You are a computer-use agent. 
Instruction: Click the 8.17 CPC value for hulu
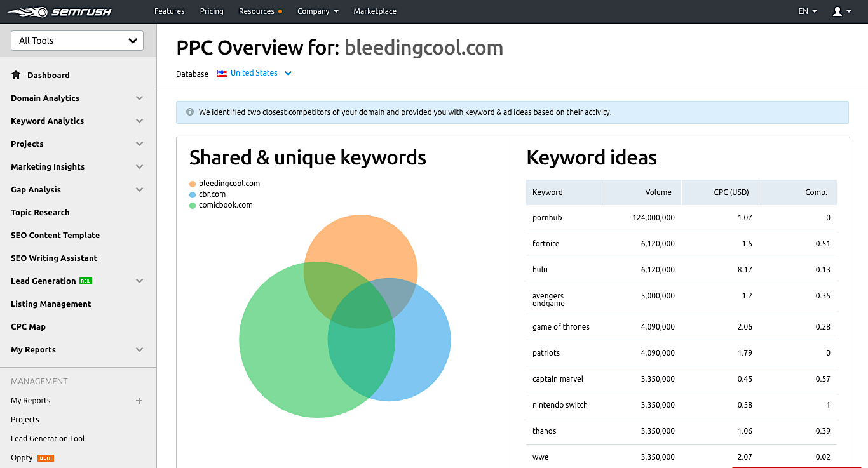pyautogui.click(x=745, y=270)
